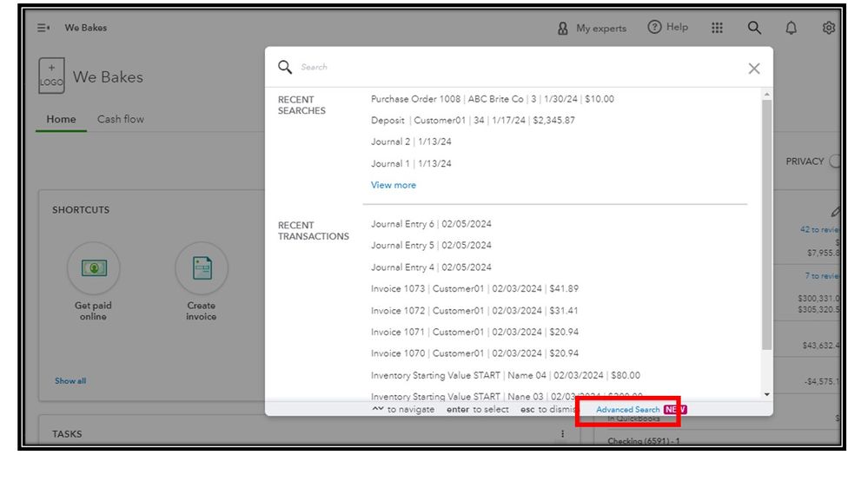Click the Create invoice shortcut icon
The height and width of the screenshot is (488, 868).
tap(202, 268)
